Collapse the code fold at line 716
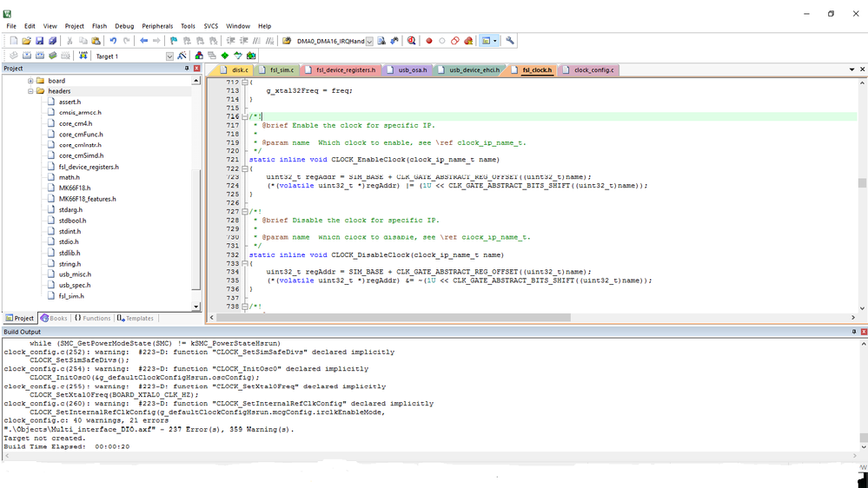 pyautogui.click(x=245, y=116)
